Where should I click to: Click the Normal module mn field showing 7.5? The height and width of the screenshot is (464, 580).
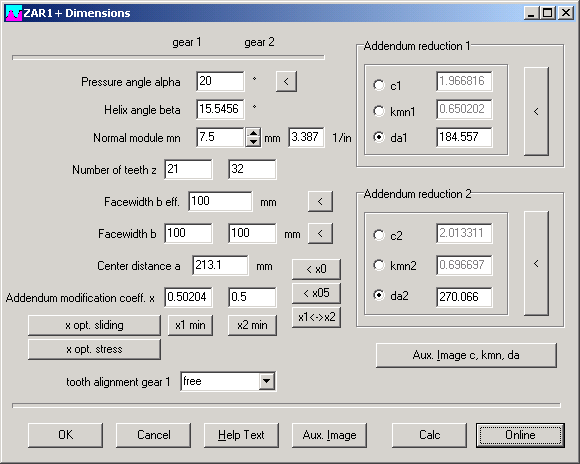pos(220,137)
